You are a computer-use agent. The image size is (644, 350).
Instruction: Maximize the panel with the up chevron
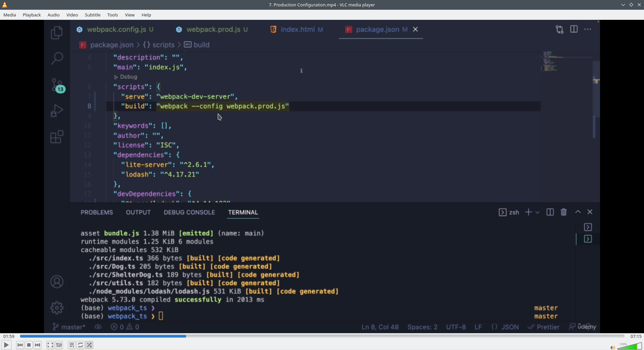(578, 212)
